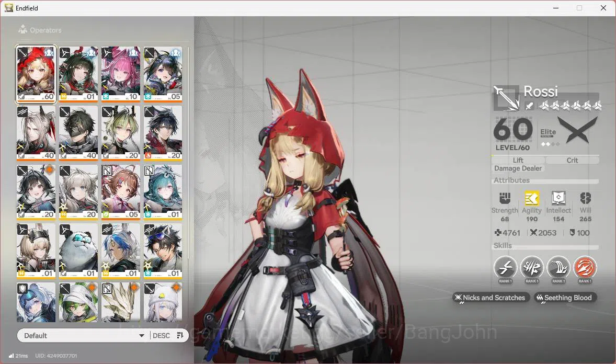Open the red ultimate skill icon
Screen dimensions: 616x364
[x=585, y=268]
